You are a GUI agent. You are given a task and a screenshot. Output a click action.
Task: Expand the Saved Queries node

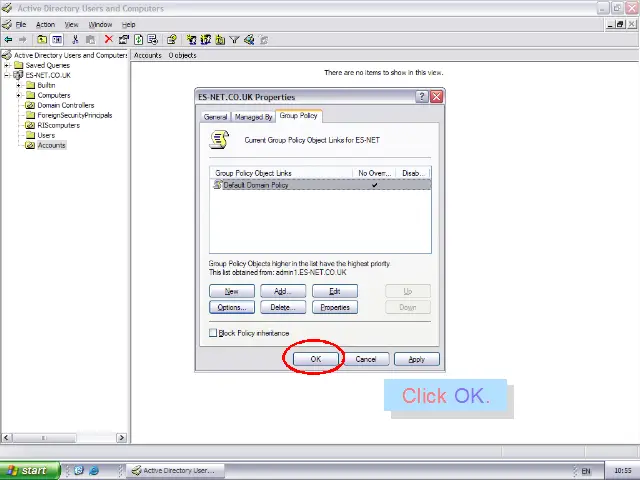coord(7,65)
